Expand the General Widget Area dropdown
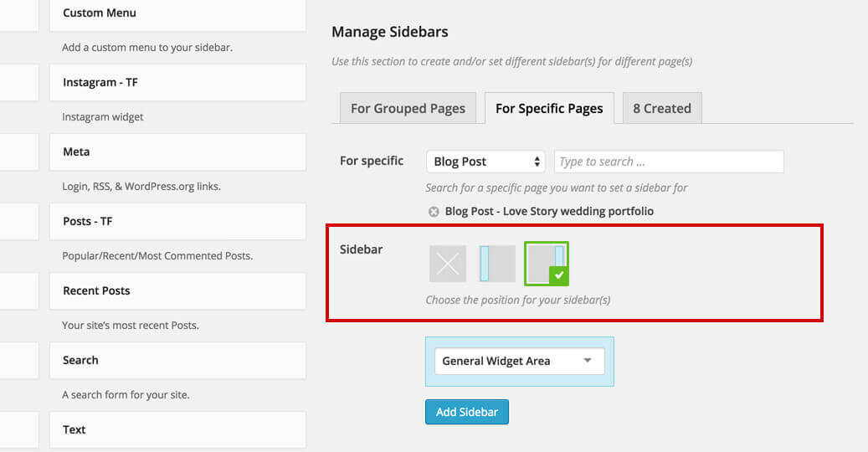Image resolution: width=868 pixels, height=452 pixels. [x=519, y=361]
